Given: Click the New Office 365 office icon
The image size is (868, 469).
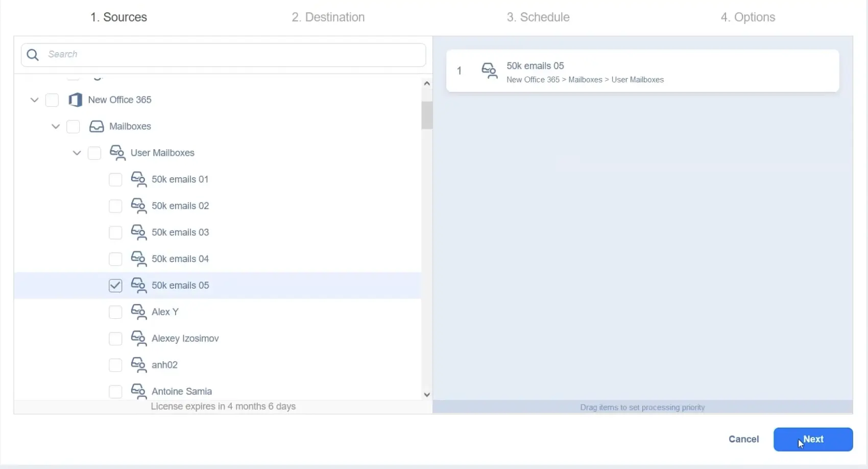Looking at the screenshot, I should (x=75, y=100).
